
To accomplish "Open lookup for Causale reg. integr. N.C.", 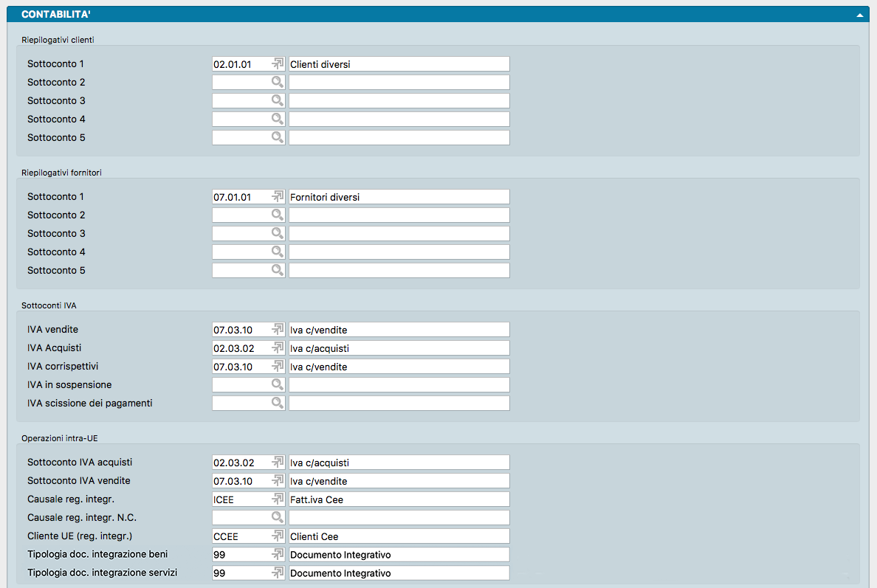I will coord(278,518).
